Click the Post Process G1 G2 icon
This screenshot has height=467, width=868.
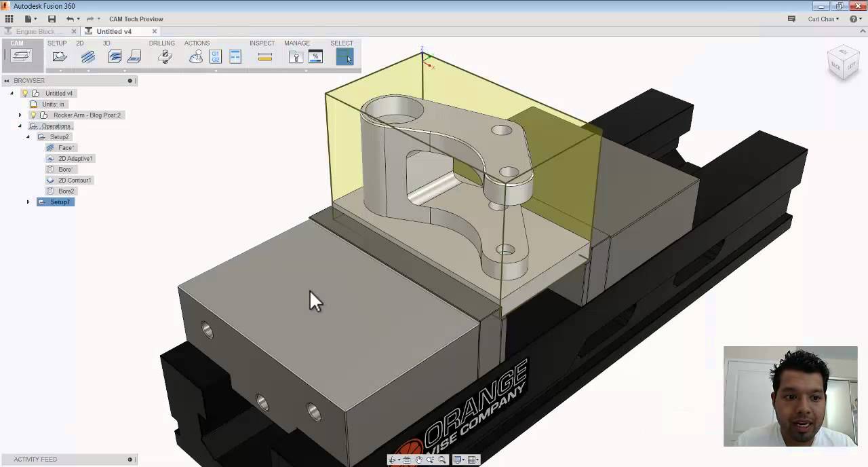216,57
